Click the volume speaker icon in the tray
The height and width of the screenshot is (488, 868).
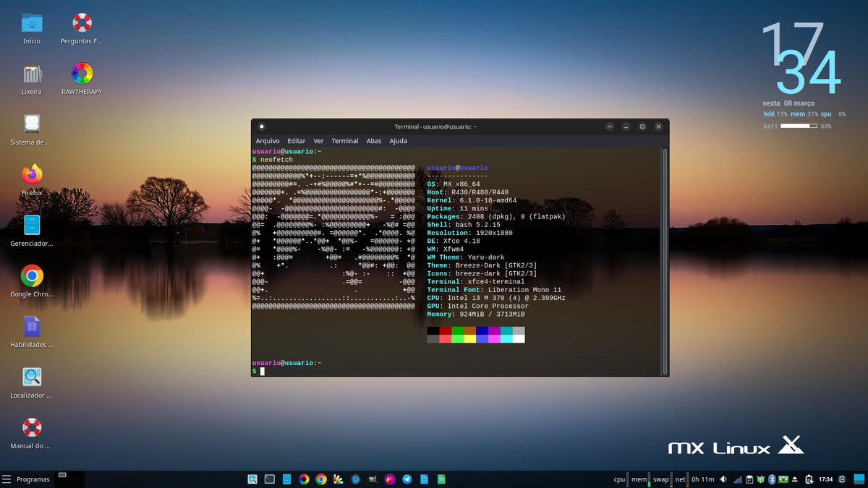pos(723,479)
